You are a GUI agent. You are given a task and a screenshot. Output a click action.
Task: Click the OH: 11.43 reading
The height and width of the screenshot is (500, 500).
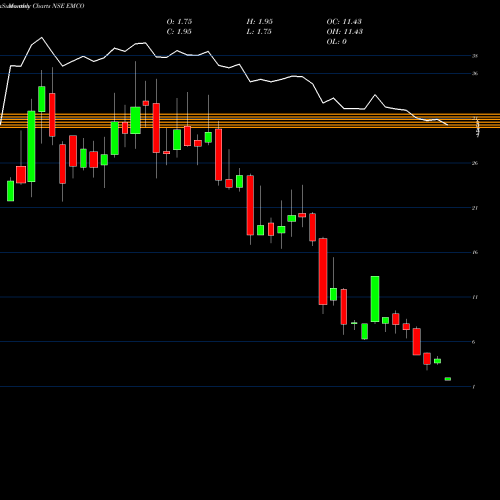pos(345,32)
